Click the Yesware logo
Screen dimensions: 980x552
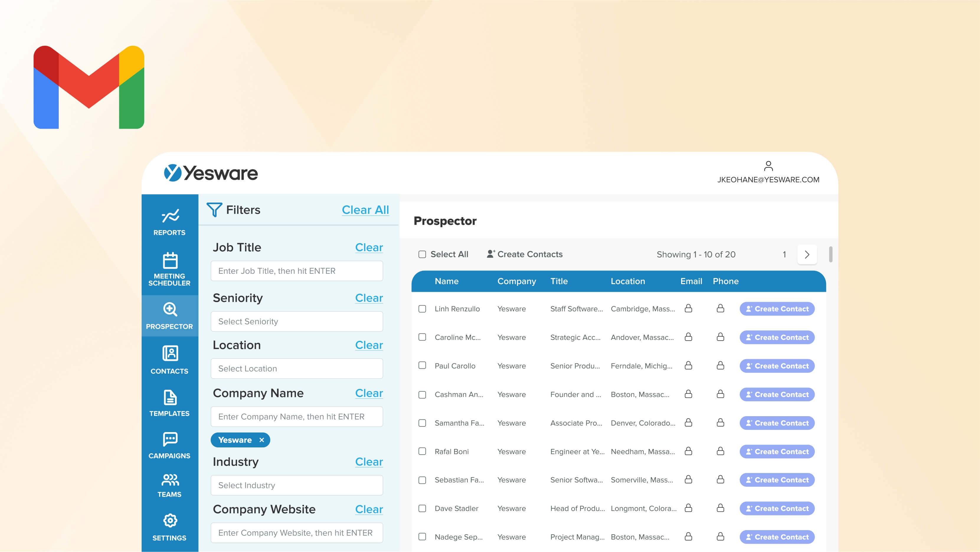pyautogui.click(x=211, y=173)
